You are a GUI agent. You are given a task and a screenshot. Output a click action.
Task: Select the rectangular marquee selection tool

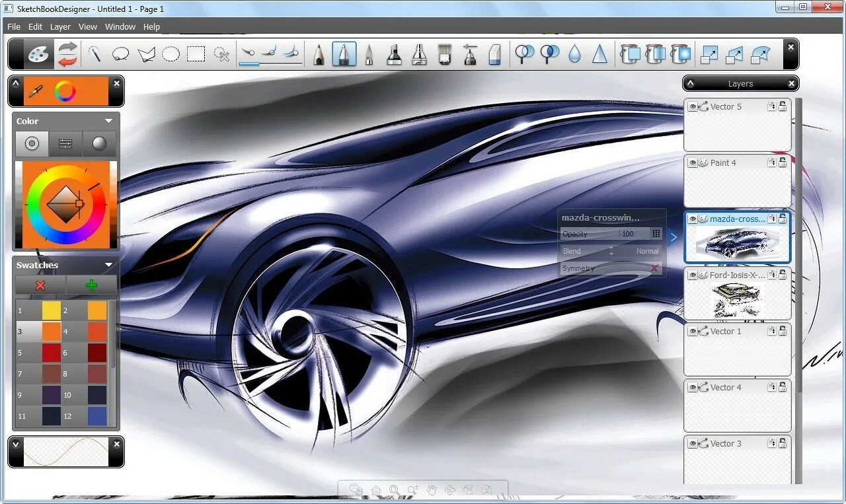coord(196,54)
